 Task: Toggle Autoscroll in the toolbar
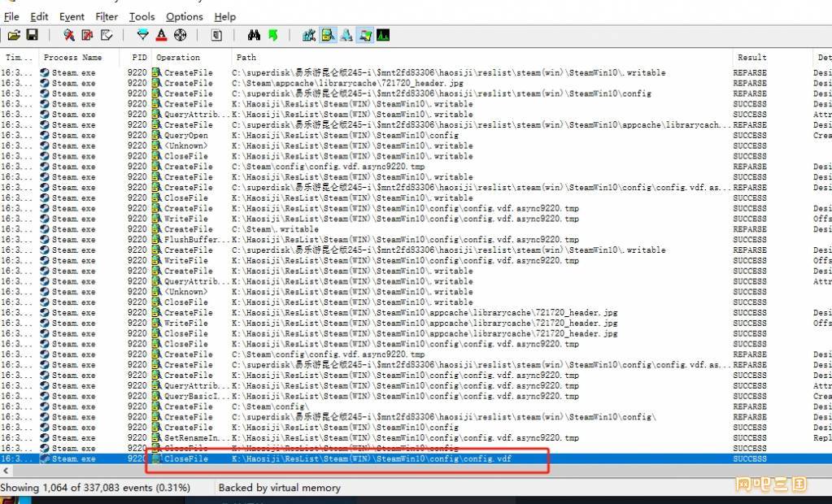pos(87,35)
